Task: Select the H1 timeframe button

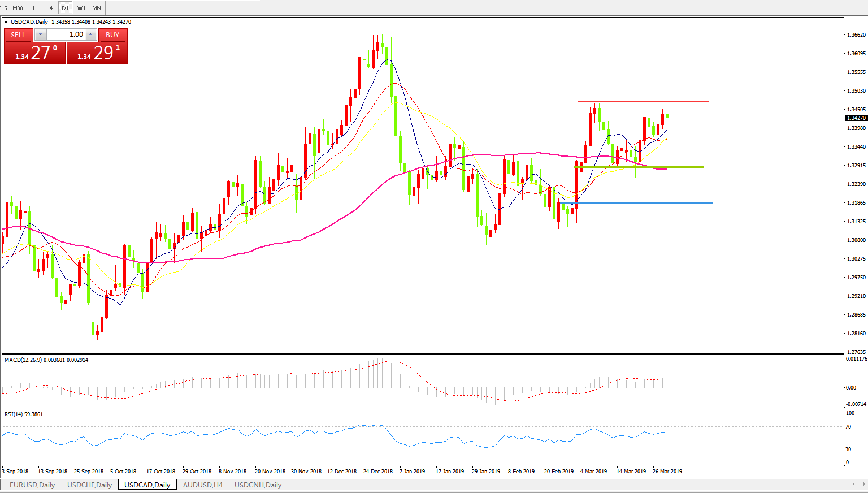Action: [33, 8]
